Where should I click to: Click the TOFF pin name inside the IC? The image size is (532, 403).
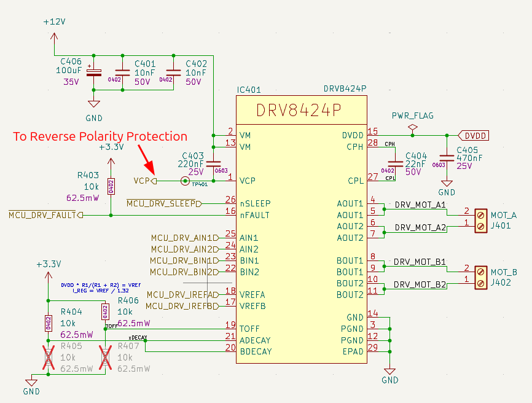[x=249, y=329]
